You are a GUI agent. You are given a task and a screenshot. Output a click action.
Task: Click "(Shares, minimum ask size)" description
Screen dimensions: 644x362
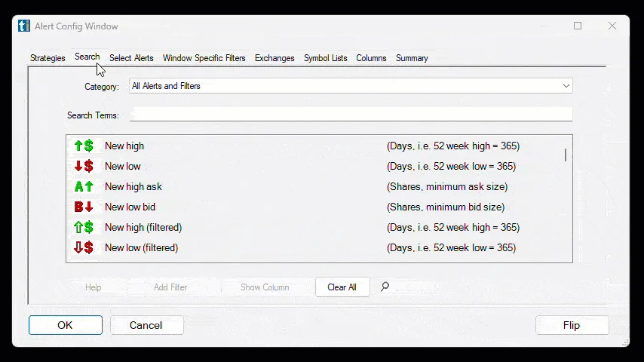pos(447,186)
